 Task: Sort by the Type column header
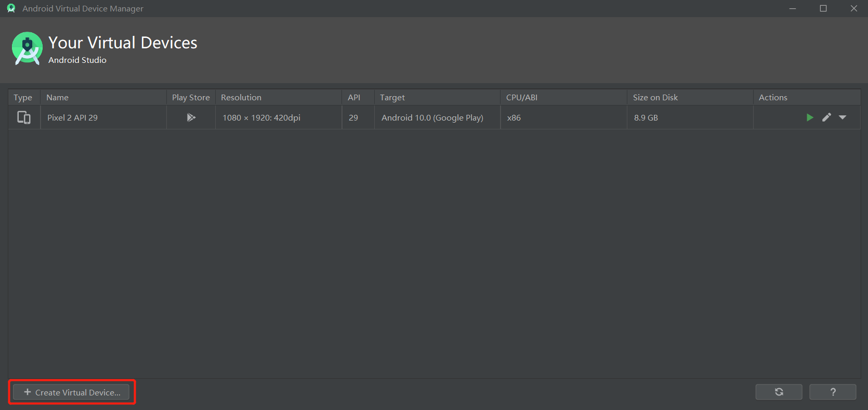(24, 98)
